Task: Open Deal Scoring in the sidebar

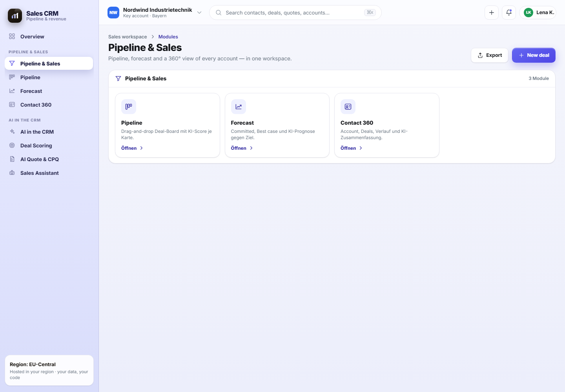Action: coord(49,145)
